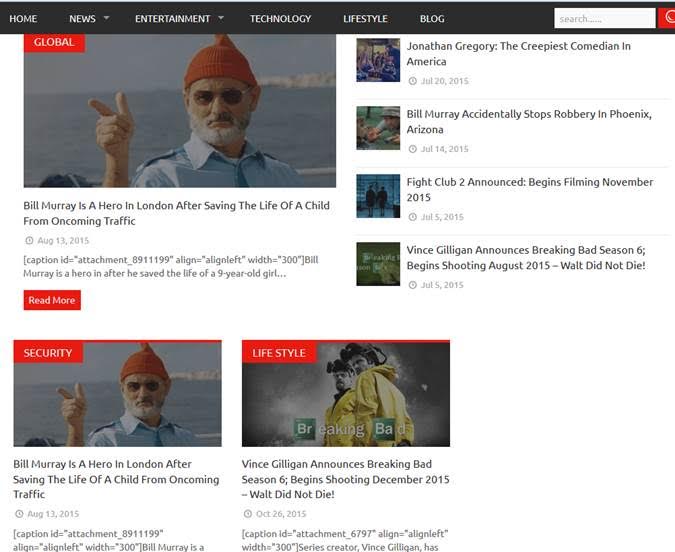Click the Breaking Bad sidebar thumbnail
This screenshot has width=675, height=552.
(x=378, y=264)
